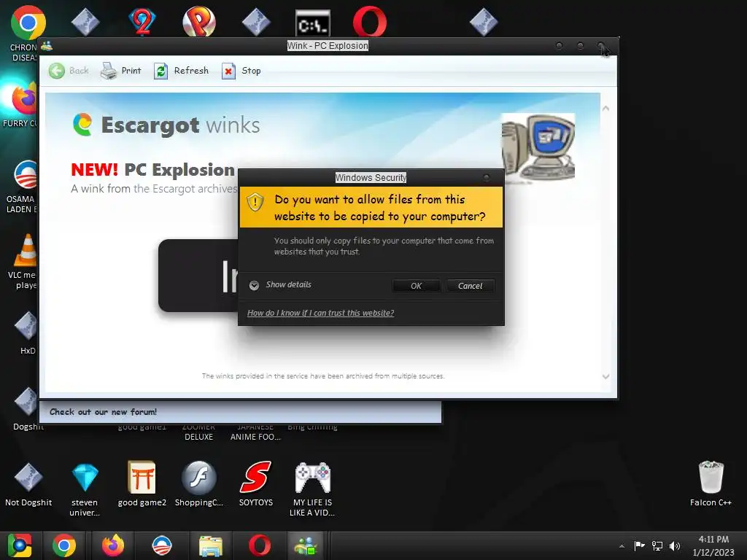Click the Wink - PC Explosion title text
Screen dimensions: 747x560
point(328,46)
